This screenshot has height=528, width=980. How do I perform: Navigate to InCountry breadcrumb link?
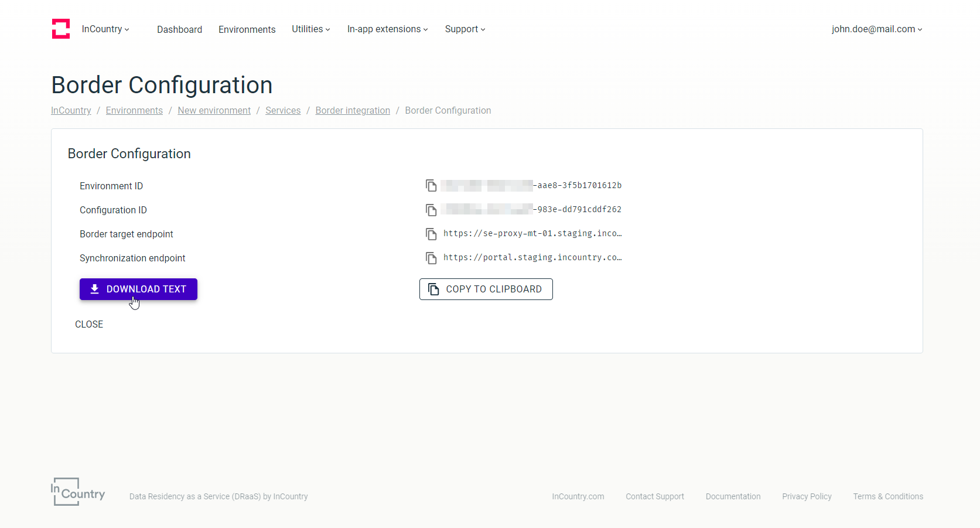click(x=71, y=111)
